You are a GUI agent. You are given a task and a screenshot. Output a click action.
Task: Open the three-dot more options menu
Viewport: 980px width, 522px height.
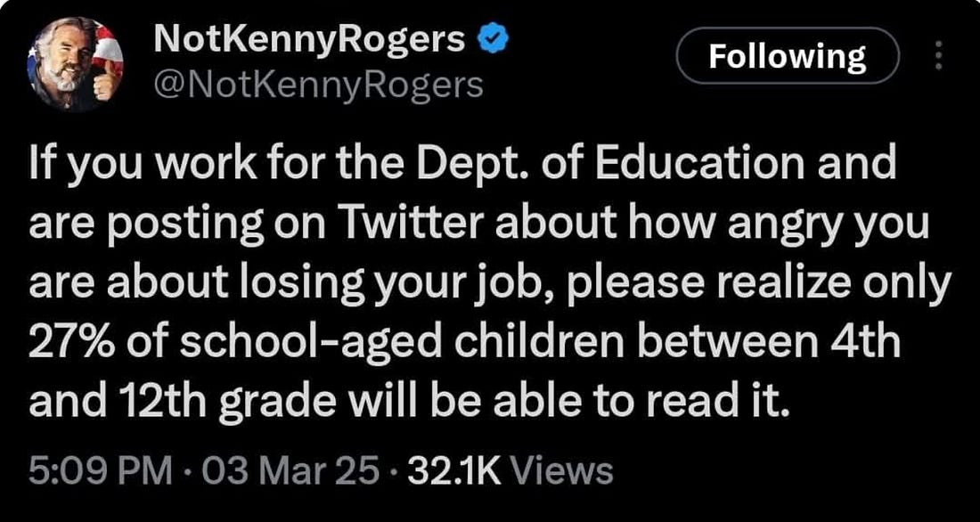coord(936,58)
